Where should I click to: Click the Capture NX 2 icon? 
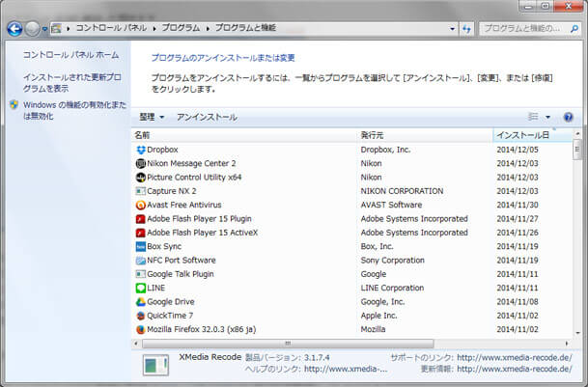coord(141,191)
